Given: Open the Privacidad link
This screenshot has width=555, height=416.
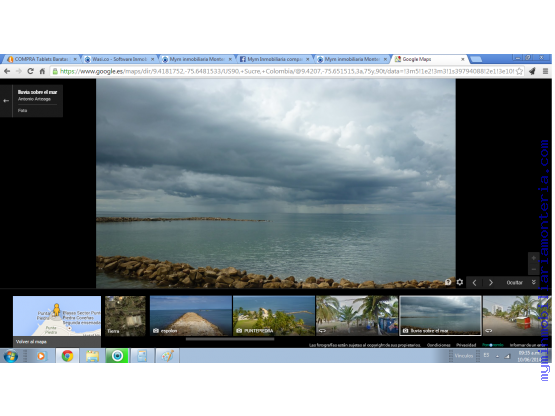Looking at the screenshot, I should tap(466, 345).
